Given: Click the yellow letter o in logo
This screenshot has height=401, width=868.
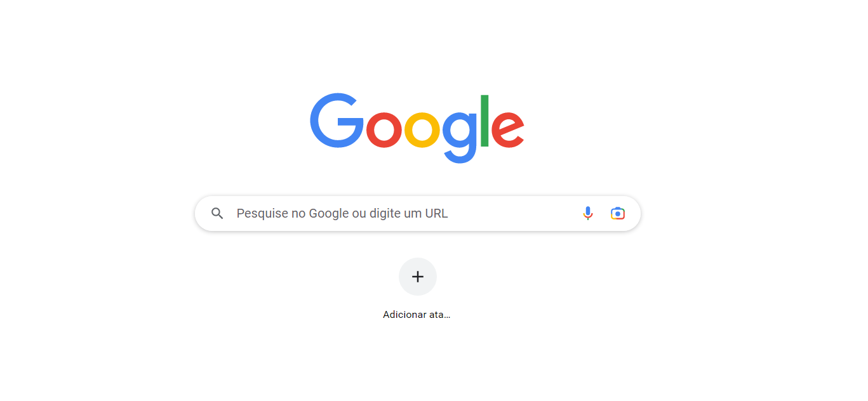Looking at the screenshot, I should coord(422,129).
